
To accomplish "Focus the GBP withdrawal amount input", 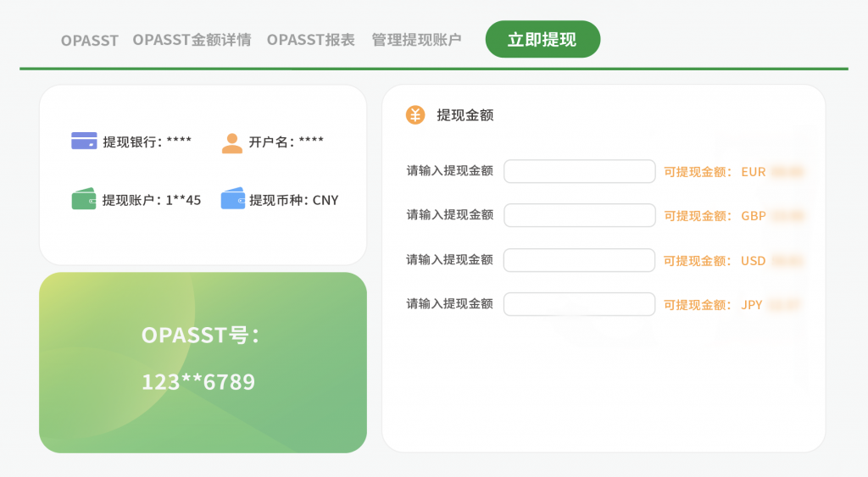I will click(580, 215).
